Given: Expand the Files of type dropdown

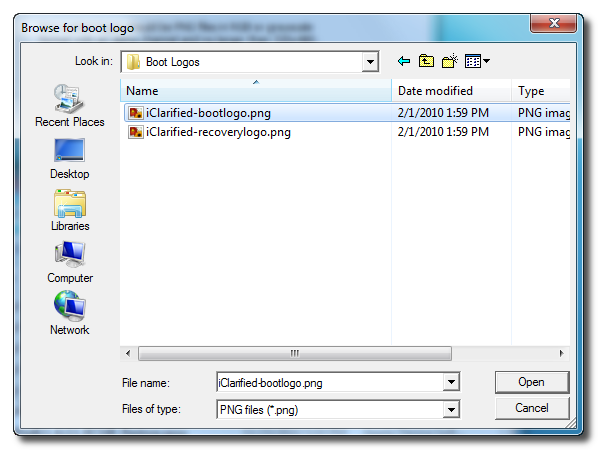Looking at the screenshot, I should pos(452,410).
